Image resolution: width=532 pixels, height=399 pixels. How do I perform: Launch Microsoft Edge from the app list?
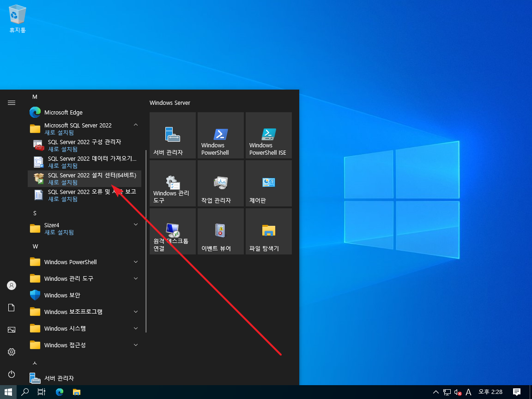point(85,112)
